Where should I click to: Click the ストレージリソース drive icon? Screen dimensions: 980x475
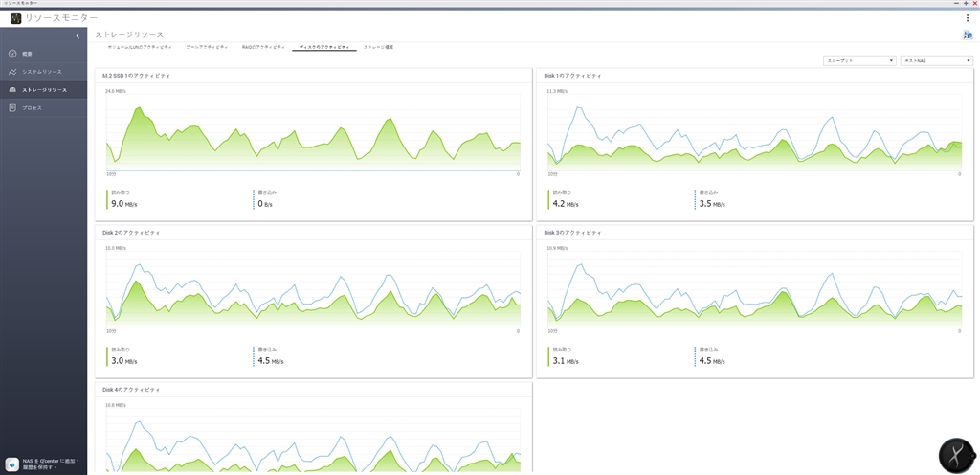(x=11, y=90)
